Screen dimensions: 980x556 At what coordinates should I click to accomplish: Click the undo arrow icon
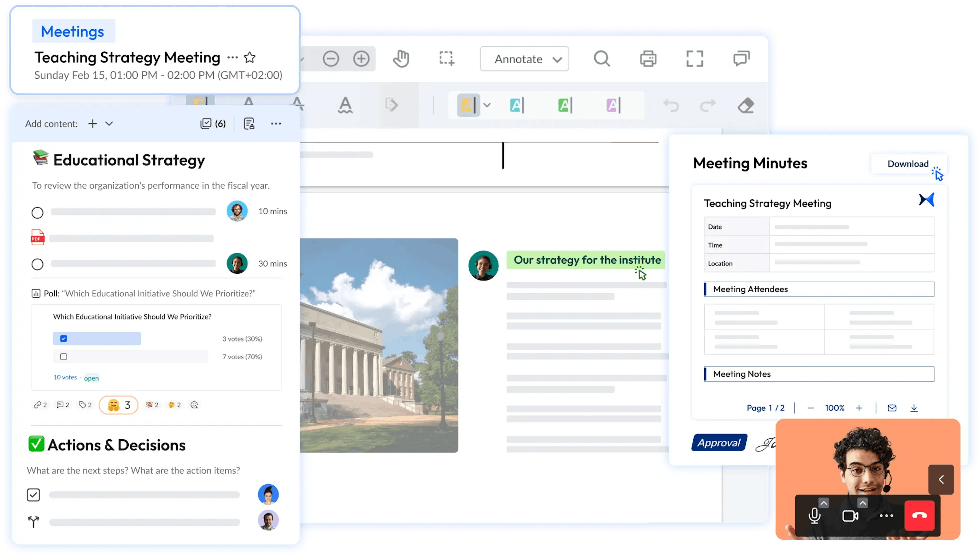671,105
